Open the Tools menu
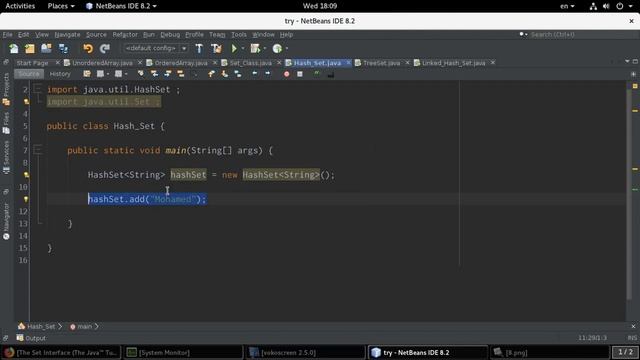Image resolution: width=640 pixels, height=360 pixels. click(x=239, y=35)
